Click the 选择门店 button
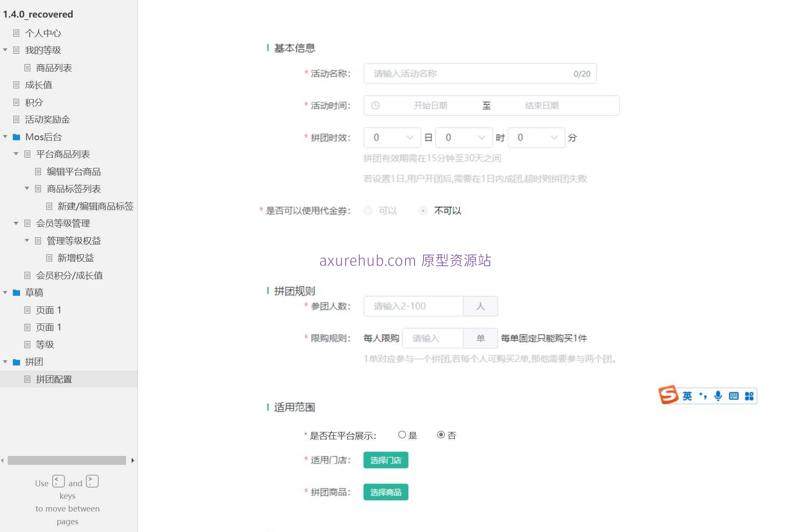The width and height of the screenshot is (809, 532). 385,460
